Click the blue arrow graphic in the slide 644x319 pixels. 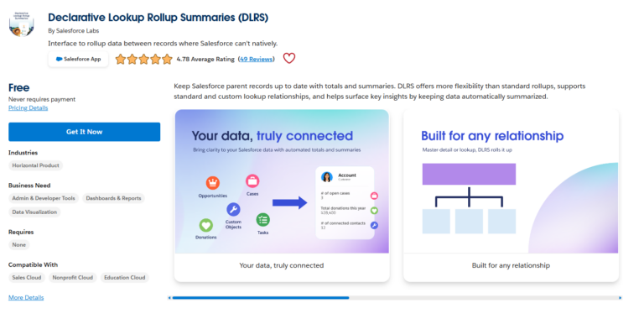(x=290, y=202)
